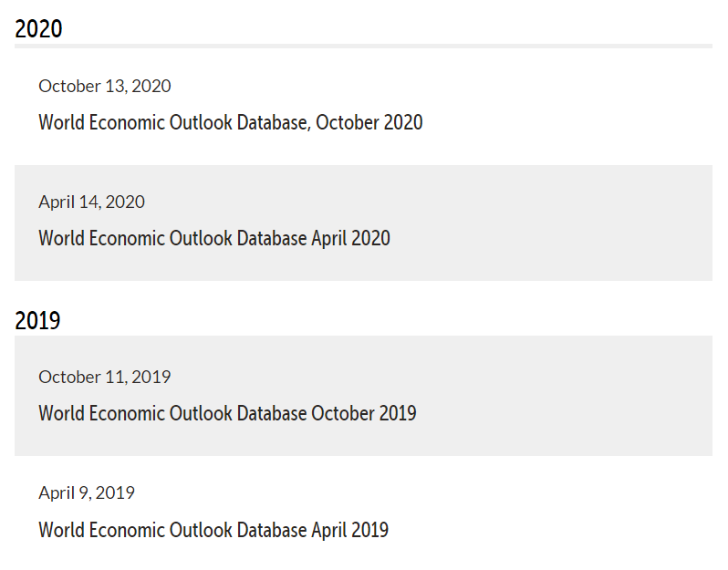Click blank space right of the 2020 heading

coord(365,27)
